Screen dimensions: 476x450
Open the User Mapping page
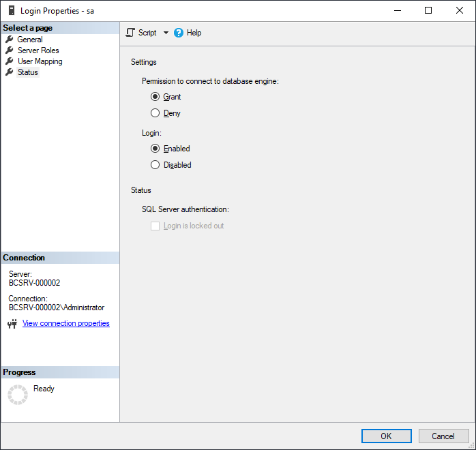(x=40, y=61)
